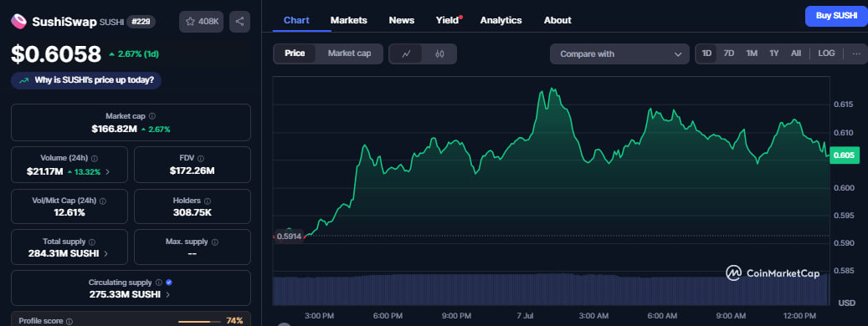Select the 7D time range
Screen dimensions: 868x326
729,53
